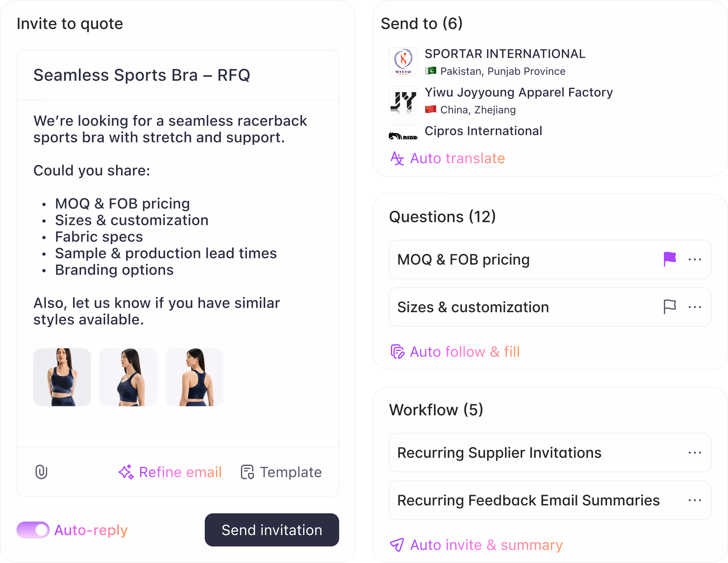728x563 pixels.
Task: Click the Auto invite & summary paper-plane icon
Action: point(397,545)
